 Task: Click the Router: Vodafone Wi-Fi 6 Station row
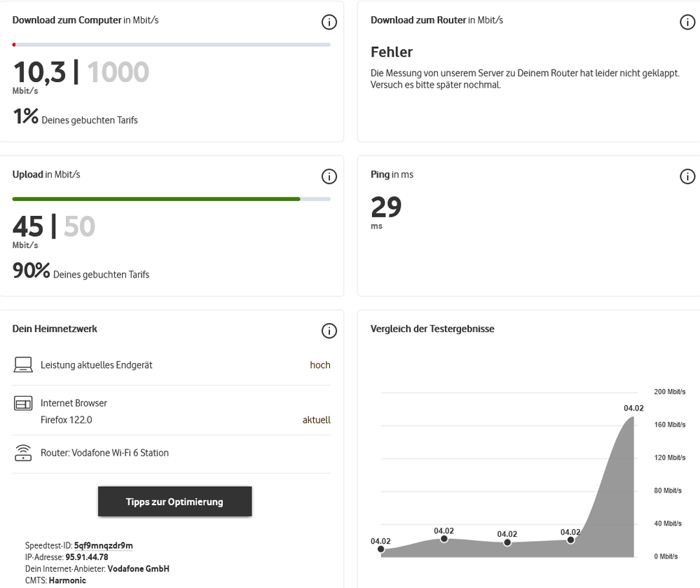coord(104,453)
